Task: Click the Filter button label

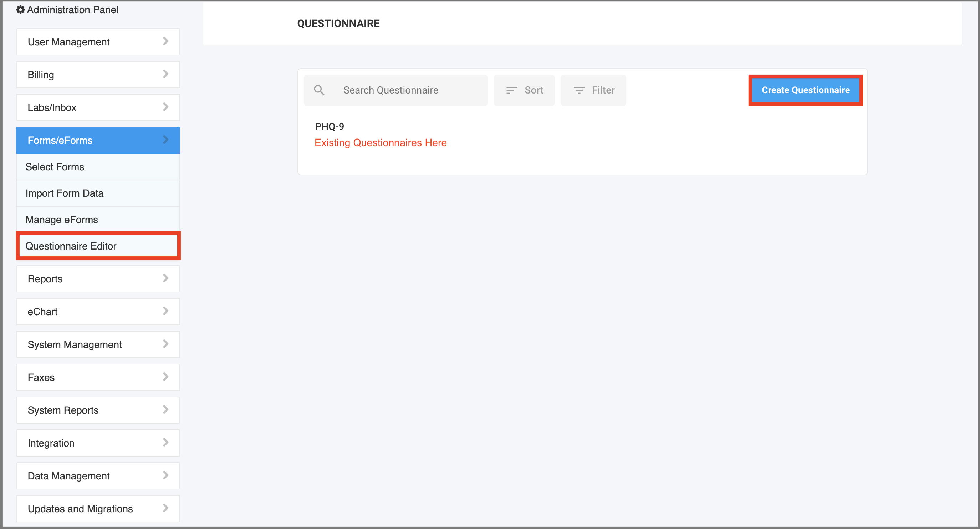Action: (603, 90)
